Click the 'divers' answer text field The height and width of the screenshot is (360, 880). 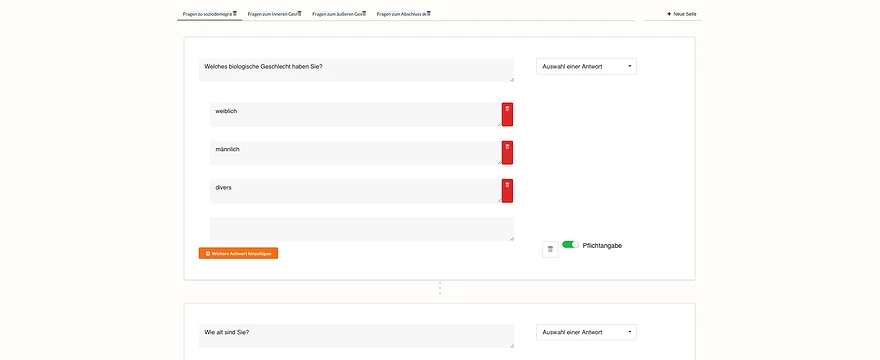356,191
